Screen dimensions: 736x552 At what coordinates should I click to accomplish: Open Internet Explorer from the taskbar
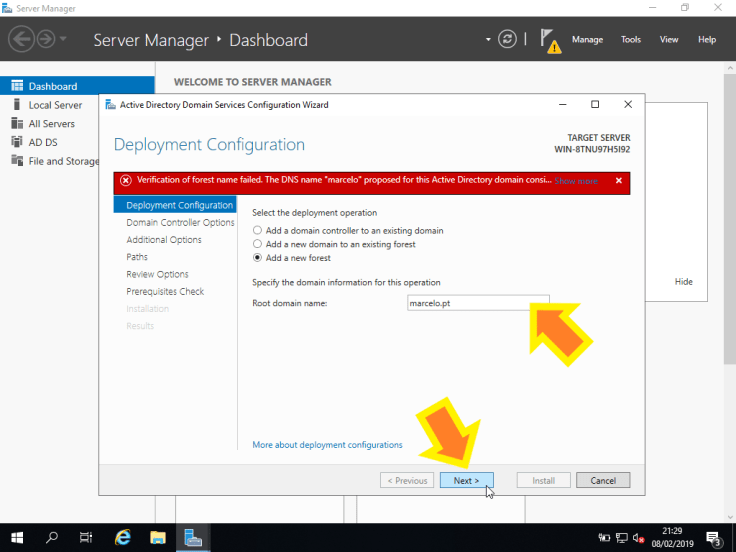pos(123,537)
